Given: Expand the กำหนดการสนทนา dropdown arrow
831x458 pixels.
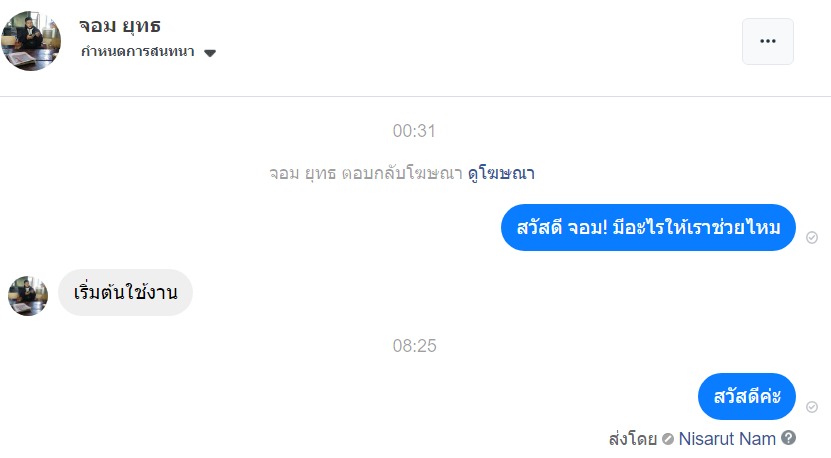Looking at the screenshot, I should [x=210, y=53].
